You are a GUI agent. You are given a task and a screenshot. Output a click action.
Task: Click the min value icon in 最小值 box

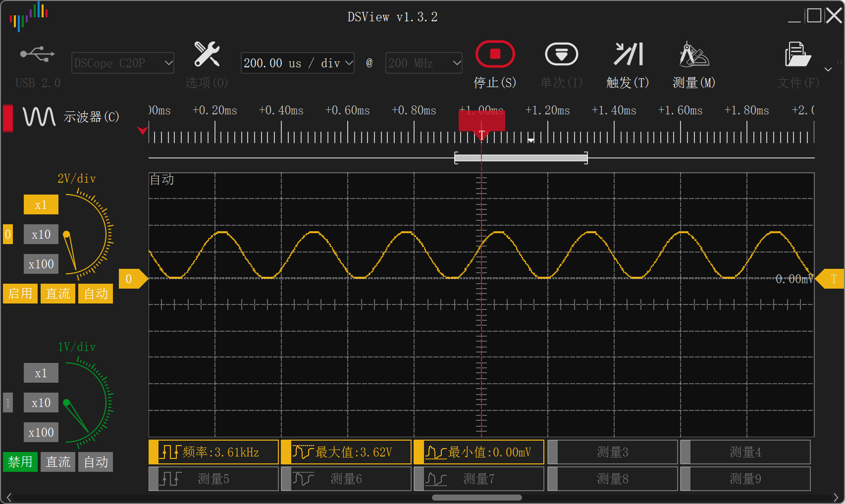[436, 452]
